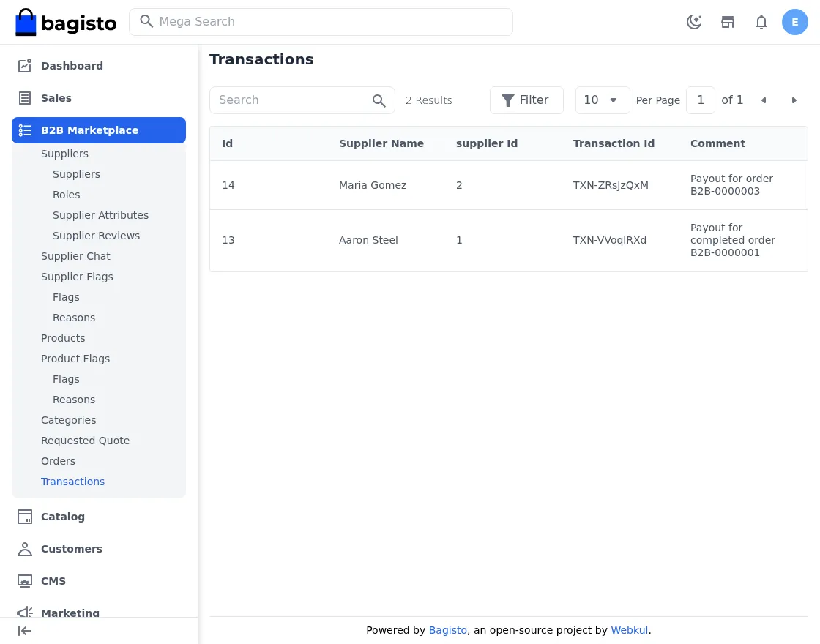Image resolution: width=820 pixels, height=644 pixels.
Task: Click transaction TXN-ZRsJzQxM
Action: pos(611,185)
